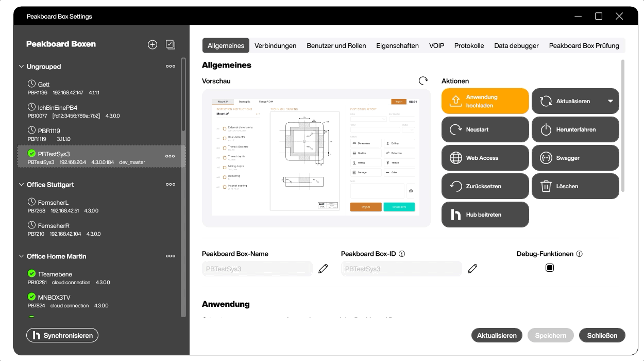This screenshot has height=361, width=644.
Task: Refresh the preview image
Action: tap(423, 81)
